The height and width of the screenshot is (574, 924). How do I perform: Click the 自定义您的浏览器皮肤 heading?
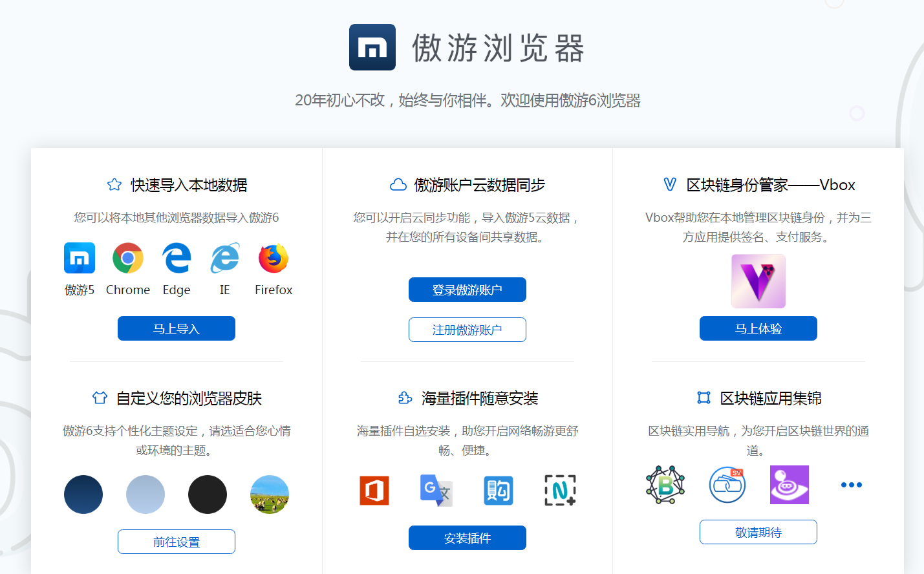(189, 398)
